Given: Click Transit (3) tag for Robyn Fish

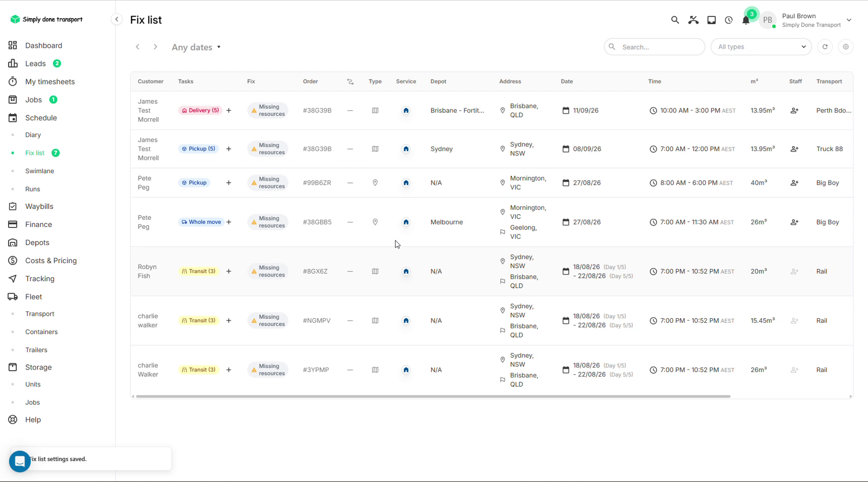Looking at the screenshot, I should click(x=198, y=271).
